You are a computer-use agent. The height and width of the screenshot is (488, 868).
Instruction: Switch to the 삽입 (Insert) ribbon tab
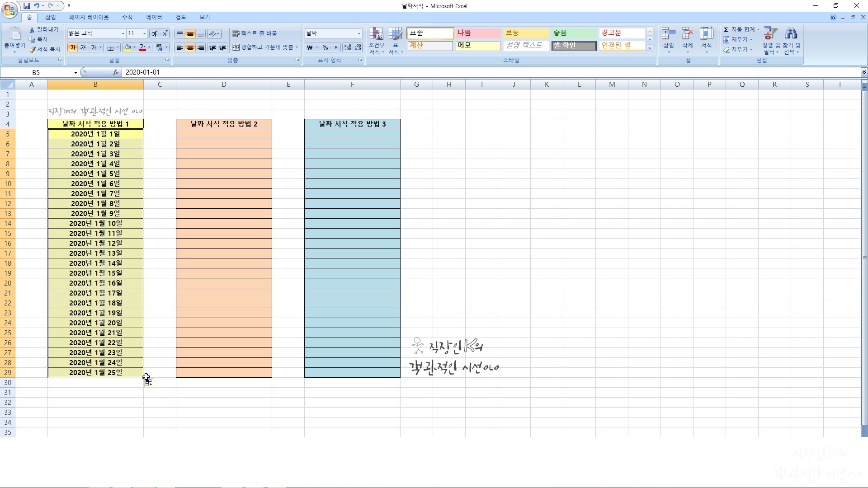[50, 17]
